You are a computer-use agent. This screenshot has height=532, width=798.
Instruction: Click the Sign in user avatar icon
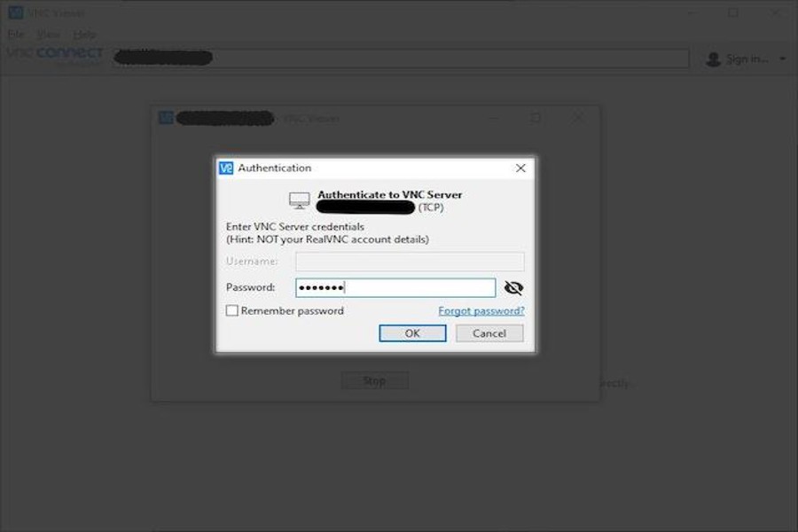pyautogui.click(x=714, y=59)
